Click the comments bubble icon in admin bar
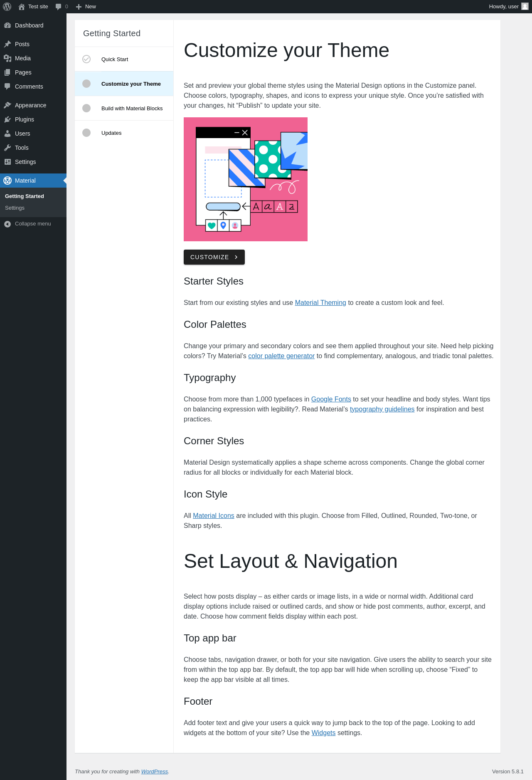This screenshot has width=532, height=780. click(x=58, y=7)
